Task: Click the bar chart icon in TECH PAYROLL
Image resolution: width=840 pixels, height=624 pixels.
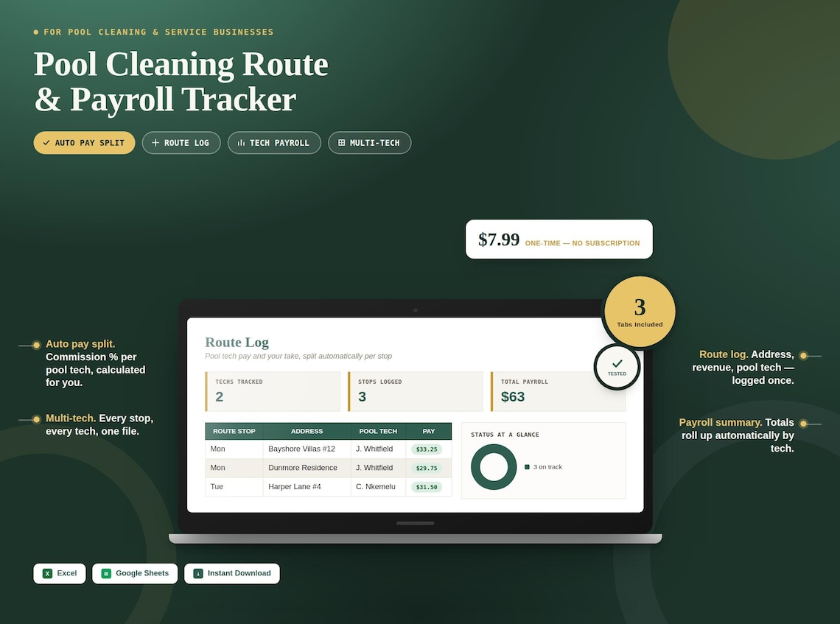Action: click(241, 143)
